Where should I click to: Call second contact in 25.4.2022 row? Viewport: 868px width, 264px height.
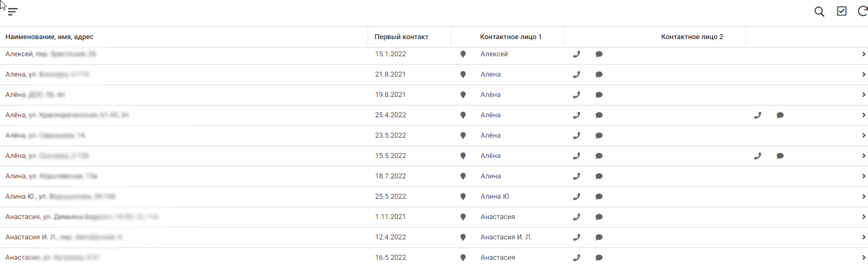pos(758,115)
